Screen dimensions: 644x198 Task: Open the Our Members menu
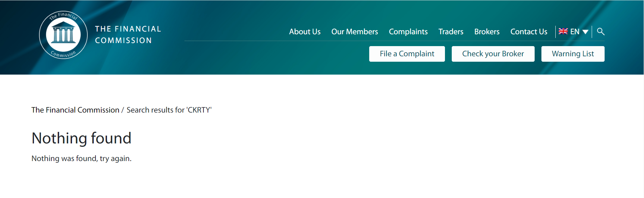[355, 32]
